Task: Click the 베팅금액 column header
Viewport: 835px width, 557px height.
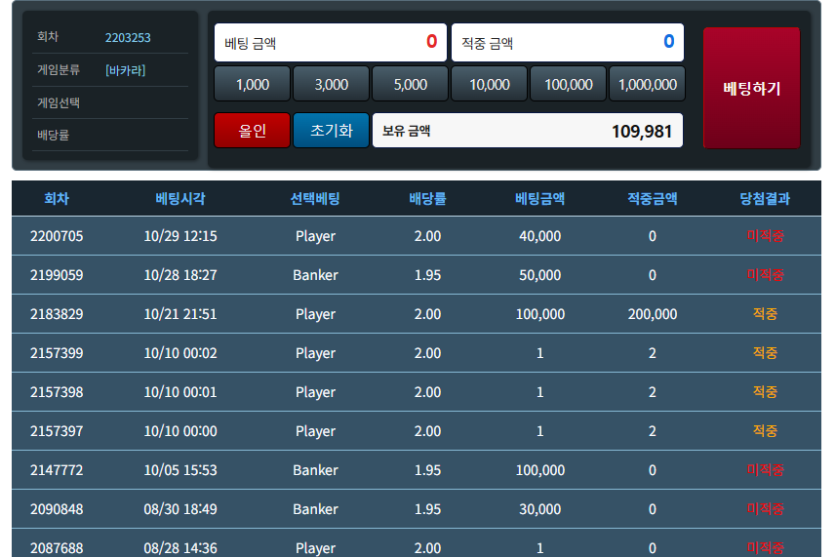Action: 540,199
